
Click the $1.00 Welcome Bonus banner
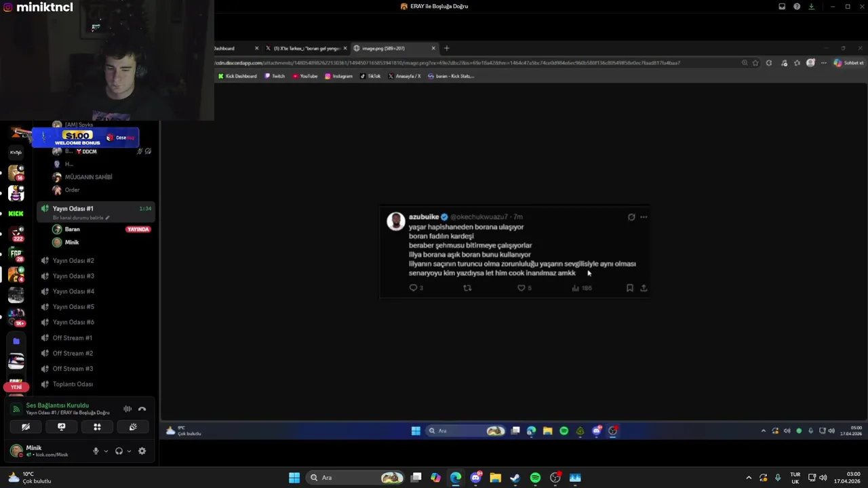tap(86, 138)
